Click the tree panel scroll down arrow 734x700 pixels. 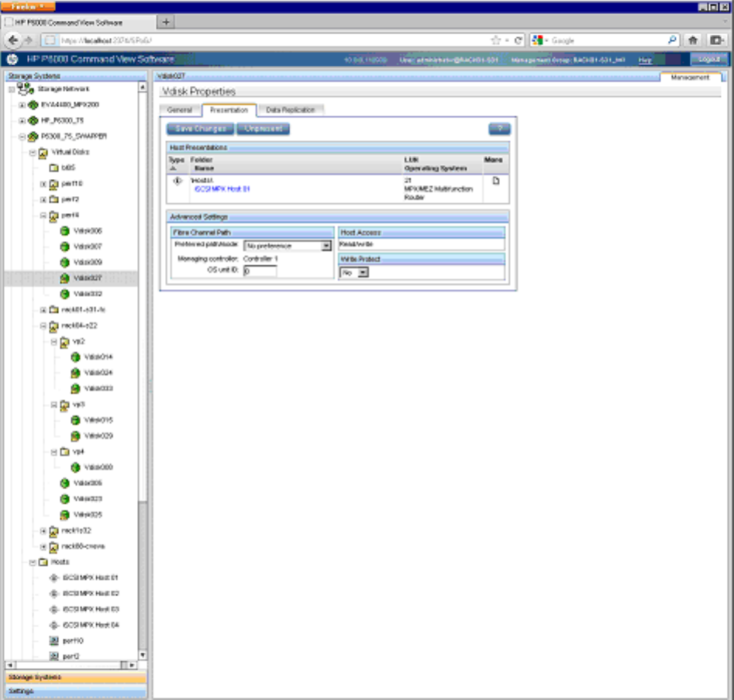(x=143, y=655)
